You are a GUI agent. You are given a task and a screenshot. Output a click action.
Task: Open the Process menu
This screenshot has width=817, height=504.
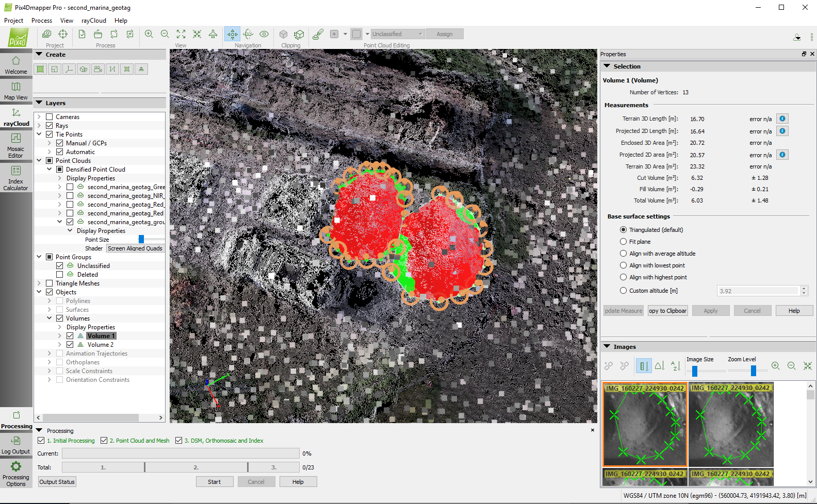41,21
